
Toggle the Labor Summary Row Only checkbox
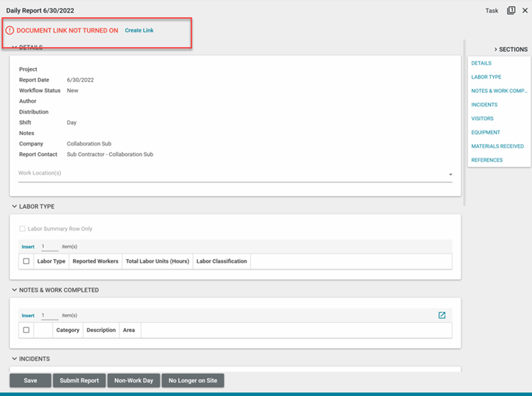[23, 229]
